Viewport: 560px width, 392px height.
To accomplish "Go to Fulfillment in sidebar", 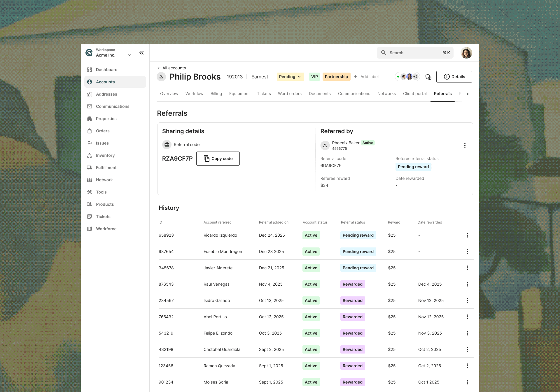I will (x=106, y=168).
